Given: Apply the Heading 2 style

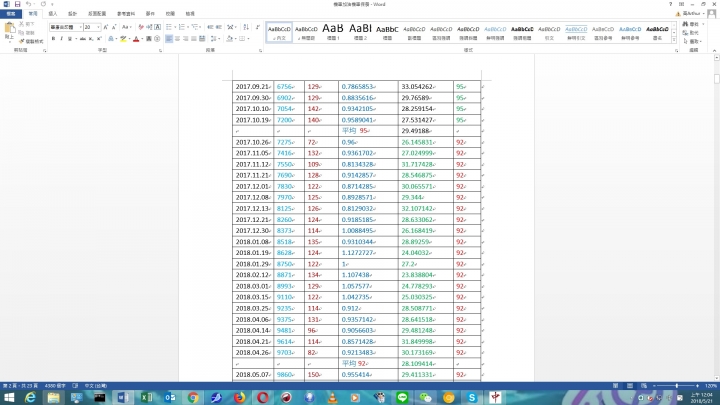Looking at the screenshot, I should tap(360, 32).
